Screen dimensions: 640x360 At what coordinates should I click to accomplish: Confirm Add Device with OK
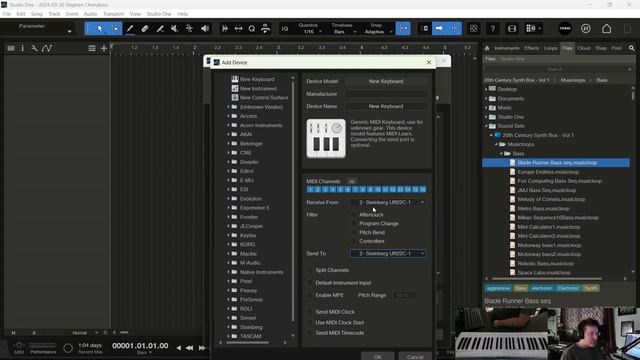378,356
